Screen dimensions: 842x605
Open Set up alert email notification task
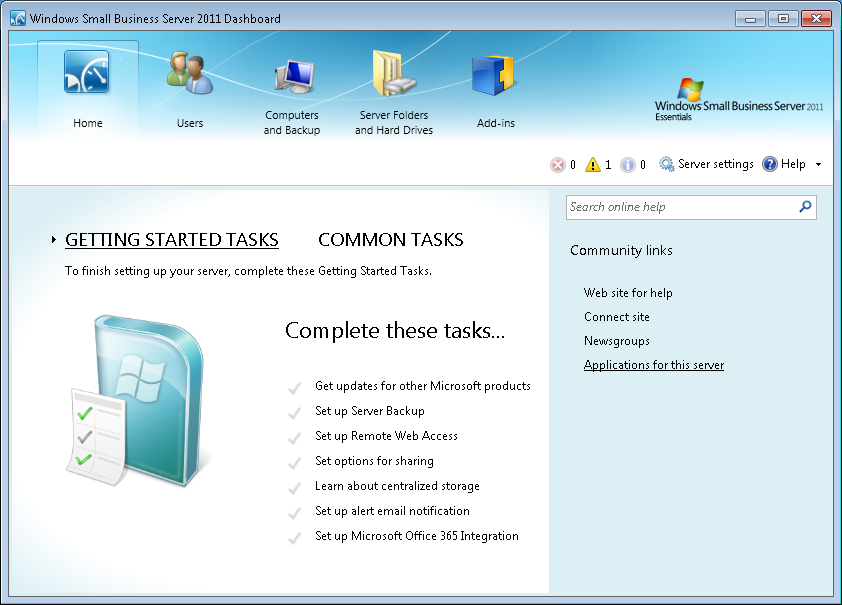coord(392,511)
